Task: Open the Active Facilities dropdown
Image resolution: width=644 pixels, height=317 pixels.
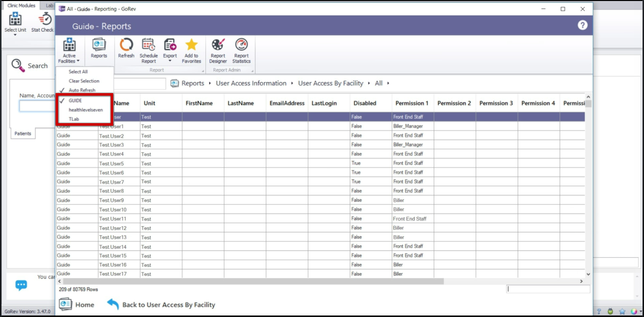Action: click(x=69, y=51)
